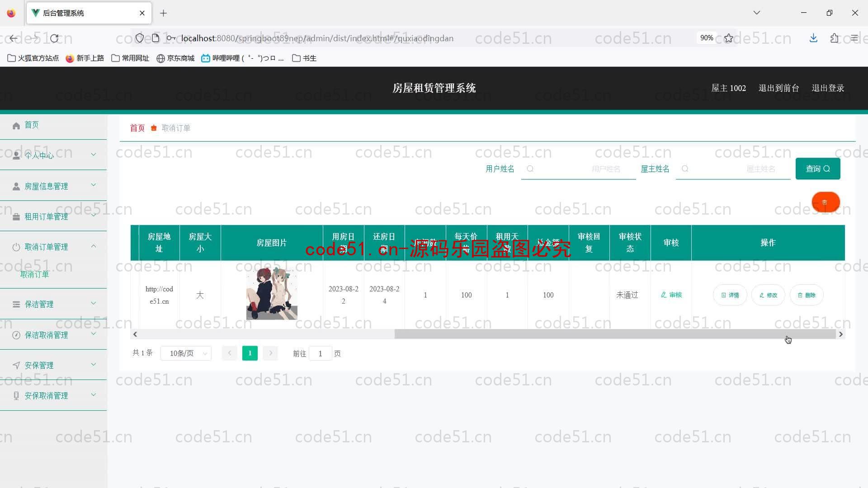The height and width of the screenshot is (488, 868).
Task: Expand the 安保管理 sidebar menu section
Action: click(x=53, y=365)
